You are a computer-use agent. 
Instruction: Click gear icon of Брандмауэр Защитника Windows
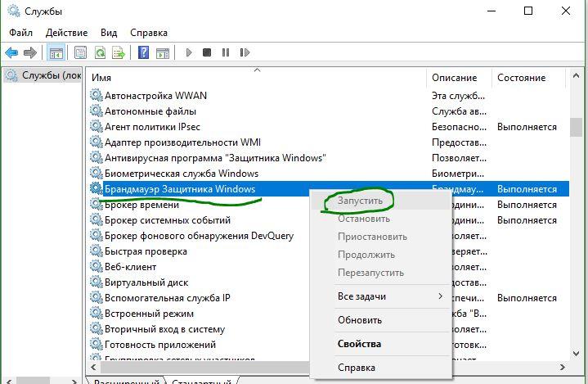click(x=97, y=189)
